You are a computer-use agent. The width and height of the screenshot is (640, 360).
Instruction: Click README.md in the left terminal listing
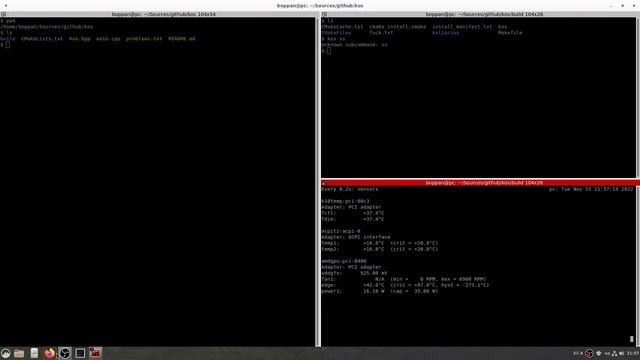pos(182,39)
